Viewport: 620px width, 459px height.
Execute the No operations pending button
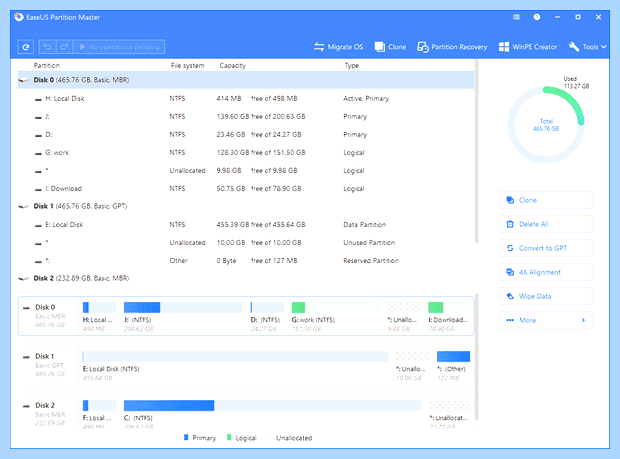pyautogui.click(x=119, y=47)
